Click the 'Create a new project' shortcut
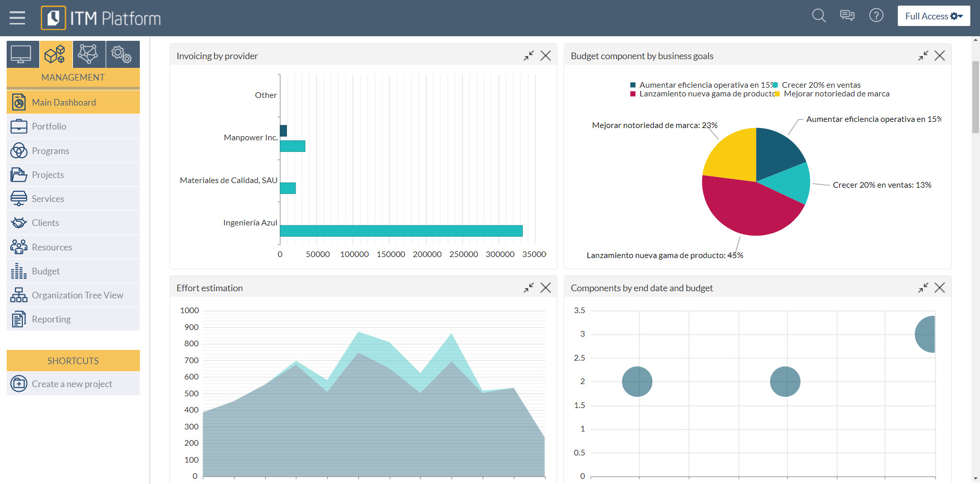The image size is (980, 484). click(x=72, y=384)
